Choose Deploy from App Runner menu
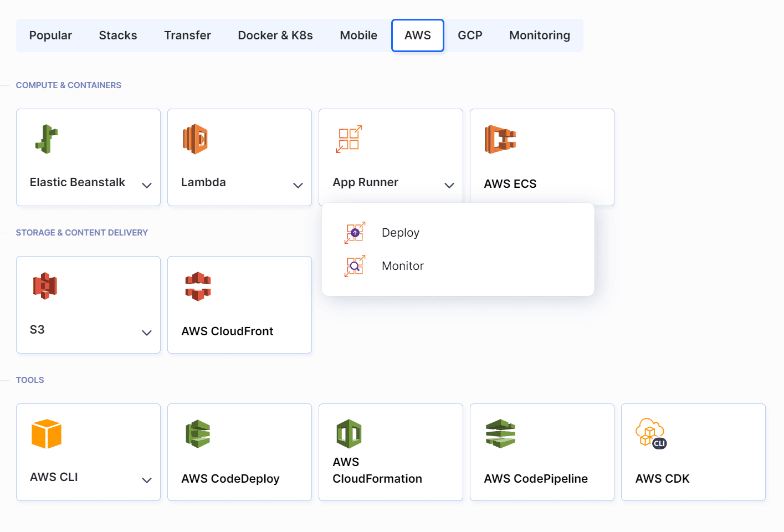The width and height of the screenshot is (784, 532). point(400,233)
